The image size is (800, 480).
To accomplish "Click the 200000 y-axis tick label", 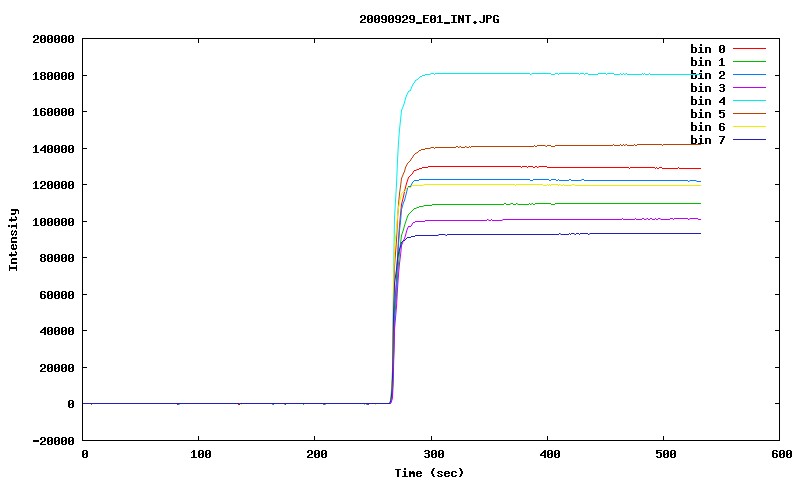I will 53,39.
